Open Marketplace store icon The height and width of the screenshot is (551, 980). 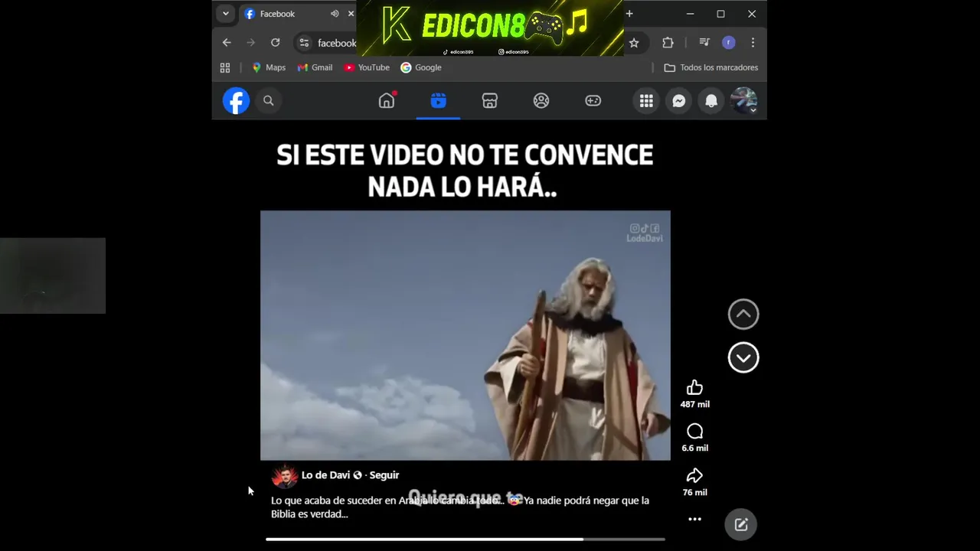click(x=490, y=100)
